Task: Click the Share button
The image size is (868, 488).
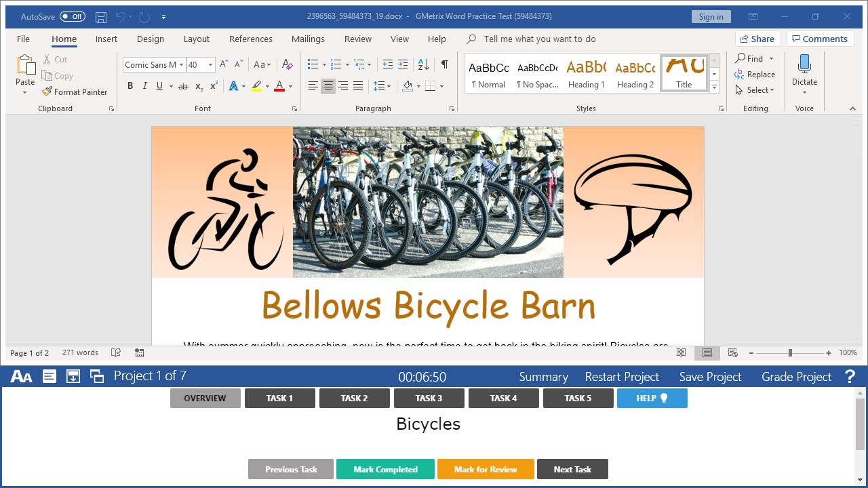Action: click(x=758, y=39)
